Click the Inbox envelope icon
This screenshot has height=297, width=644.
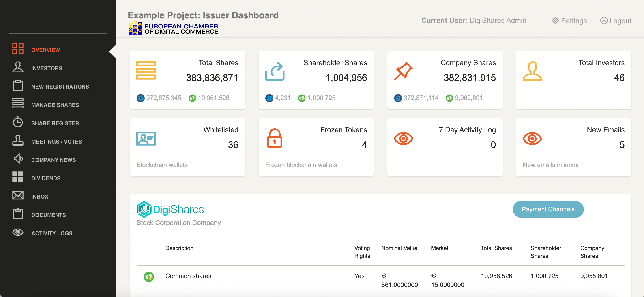(x=18, y=195)
